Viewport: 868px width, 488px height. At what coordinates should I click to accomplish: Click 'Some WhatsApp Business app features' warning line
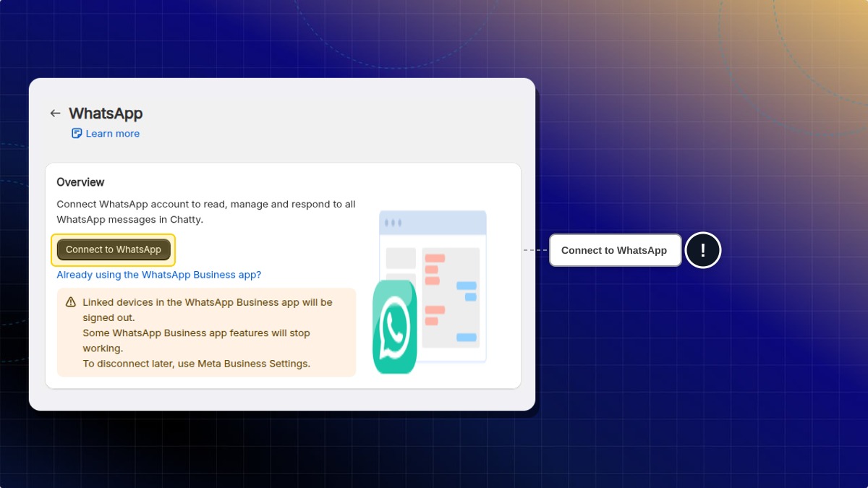point(196,341)
